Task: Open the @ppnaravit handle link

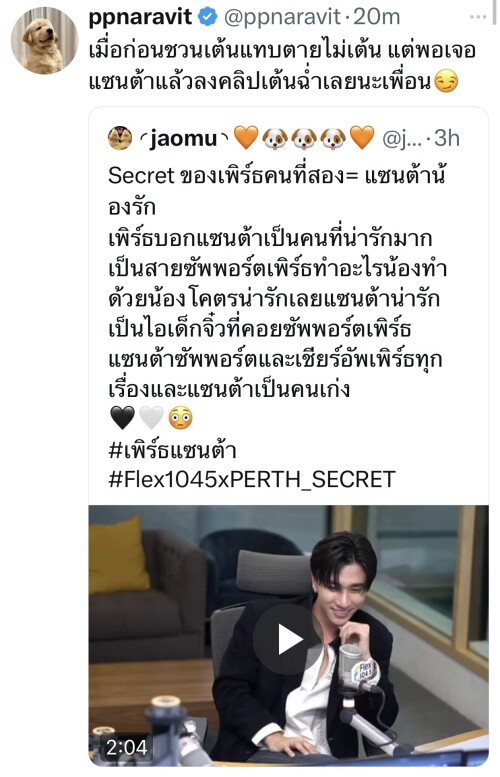Action: coord(282,17)
